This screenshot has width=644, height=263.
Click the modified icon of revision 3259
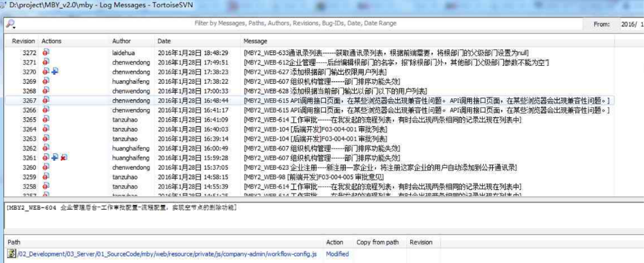(46, 177)
